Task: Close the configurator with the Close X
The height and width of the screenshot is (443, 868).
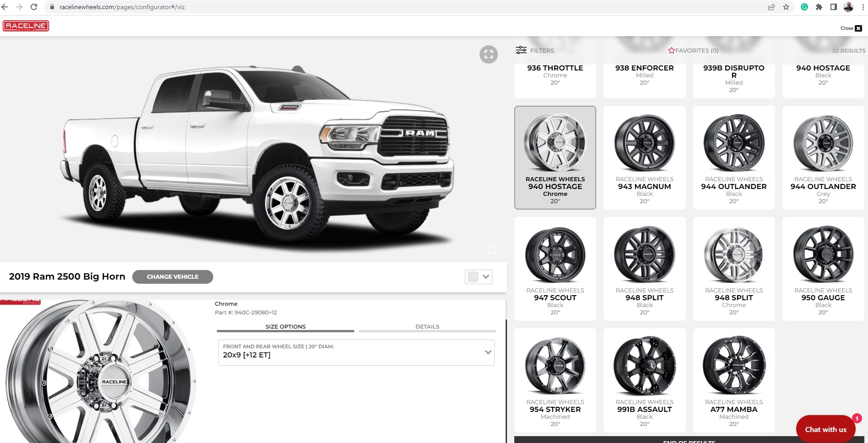Action: click(x=851, y=28)
